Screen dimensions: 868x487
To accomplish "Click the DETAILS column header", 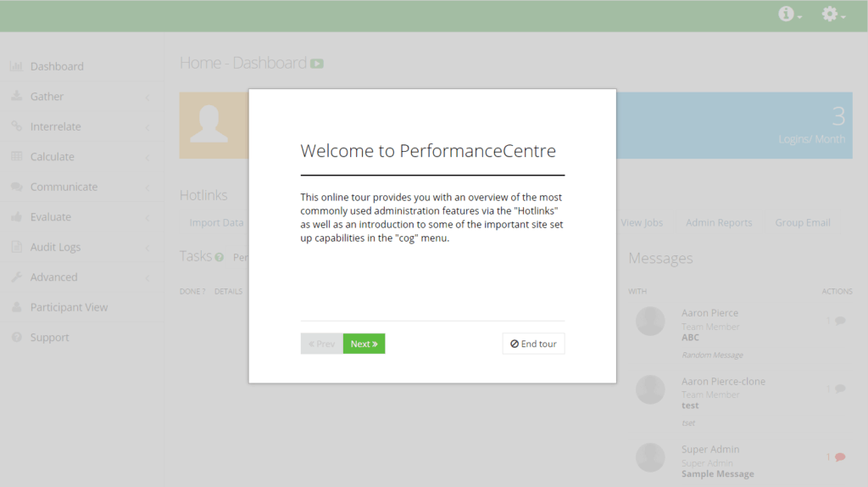I will tap(228, 291).
